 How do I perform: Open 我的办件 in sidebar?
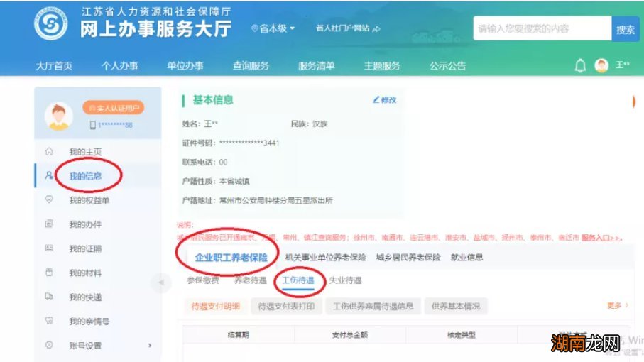tap(85, 224)
